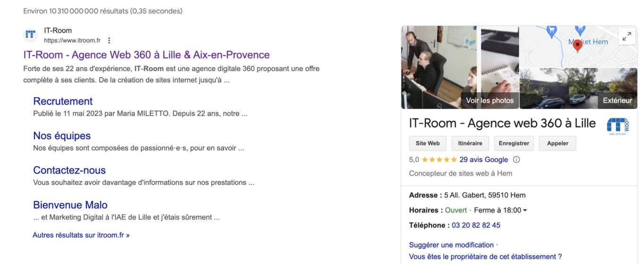The width and height of the screenshot is (644, 264).
Task: Expand Autres résultats sur itroom.fr
Action: click(x=81, y=235)
